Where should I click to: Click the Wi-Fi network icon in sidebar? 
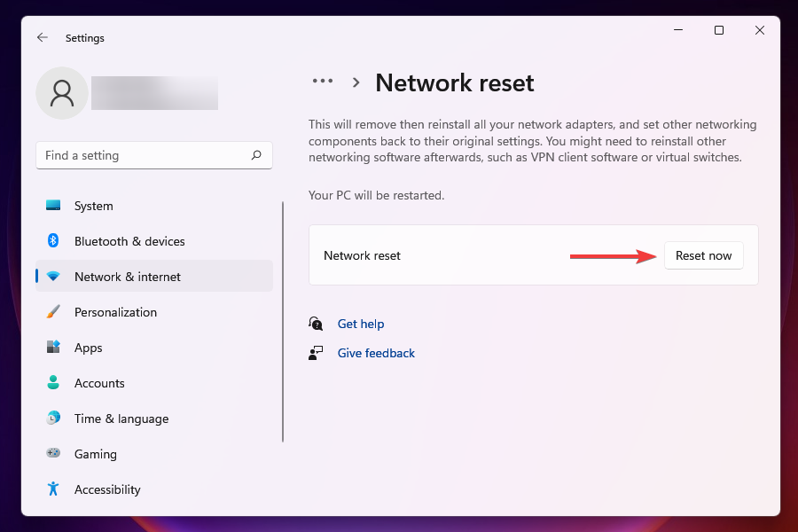tap(53, 277)
